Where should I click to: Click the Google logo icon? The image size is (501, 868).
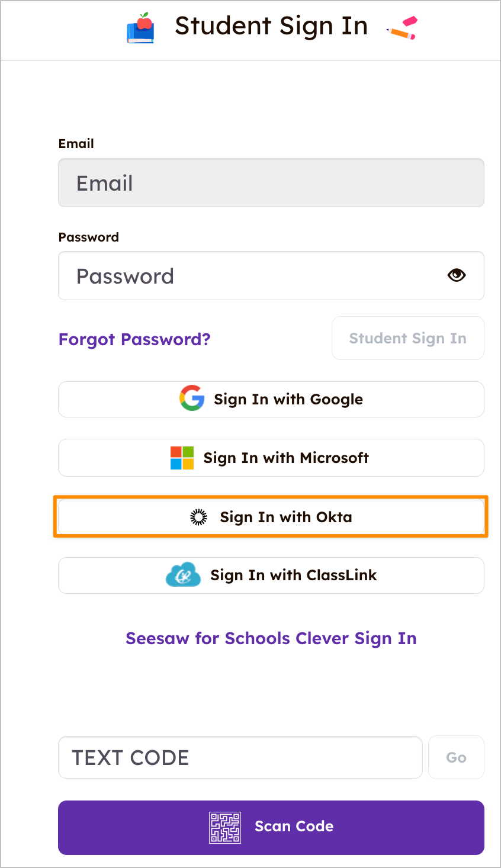click(x=192, y=398)
